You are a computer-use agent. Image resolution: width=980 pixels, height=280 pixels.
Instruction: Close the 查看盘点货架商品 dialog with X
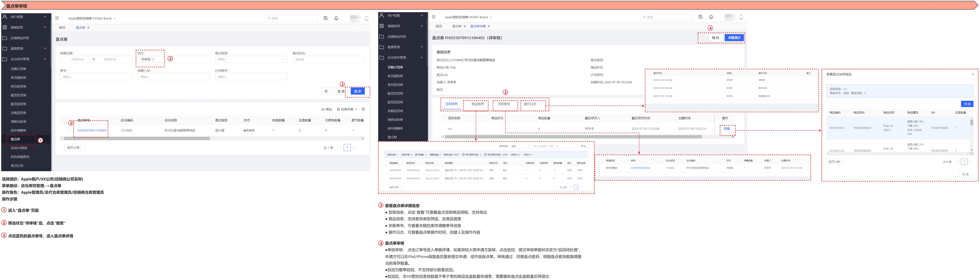[973, 74]
